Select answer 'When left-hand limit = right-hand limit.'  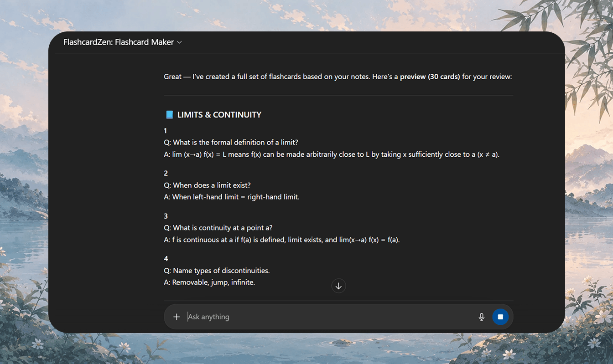point(232,197)
